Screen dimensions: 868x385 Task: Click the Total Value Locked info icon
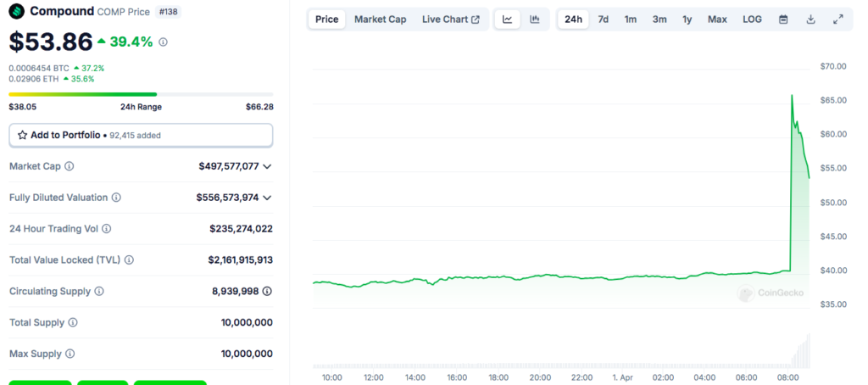[x=129, y=260]
